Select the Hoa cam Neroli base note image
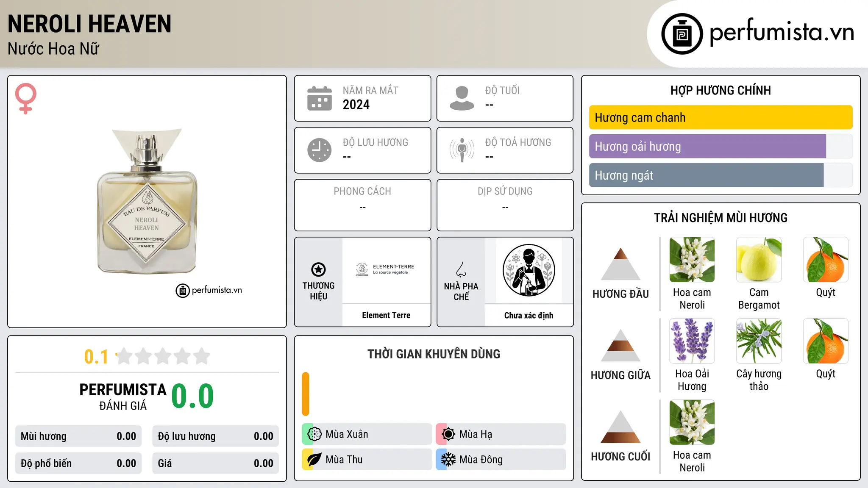 692,422
